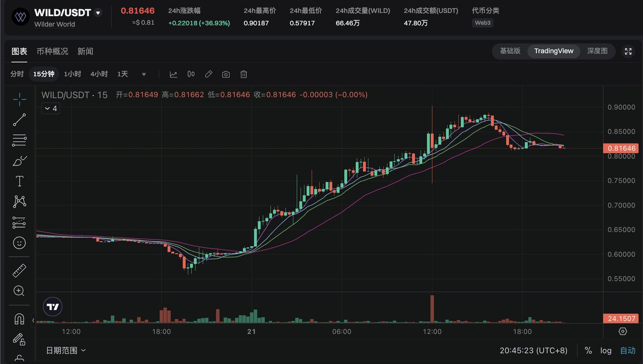Toggle the magnet snap mode

click(19, 319)
